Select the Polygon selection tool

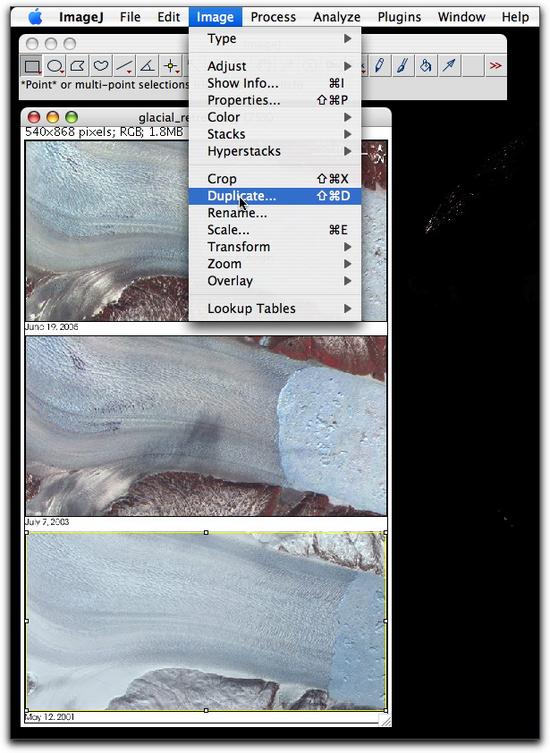78,66
